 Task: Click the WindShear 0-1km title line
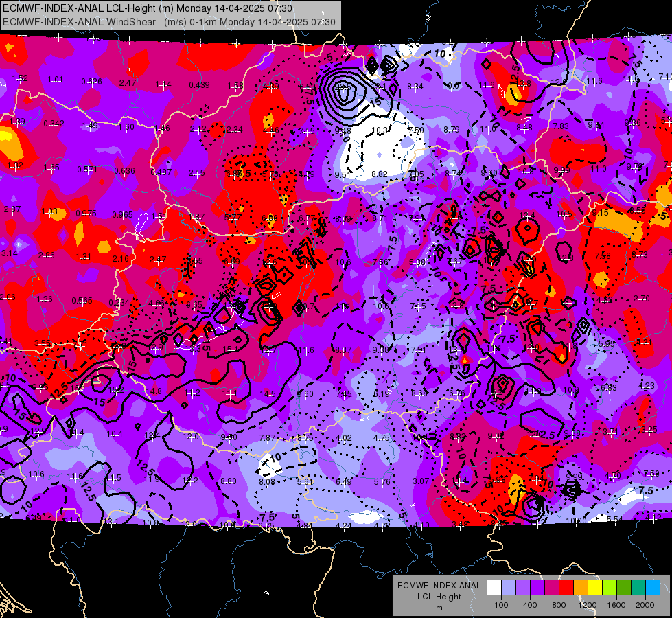tap(169, 22)
